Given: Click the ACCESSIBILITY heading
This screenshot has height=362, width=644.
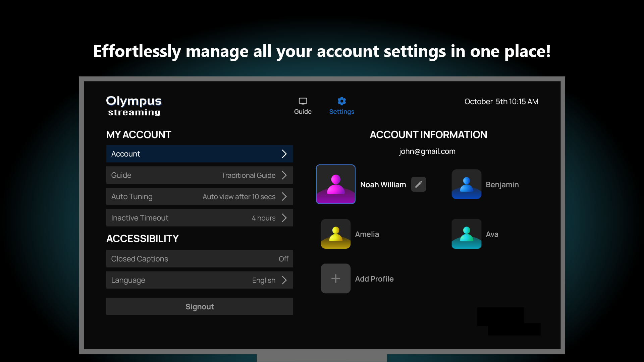Looking at the screenshot, I should 143,239.
